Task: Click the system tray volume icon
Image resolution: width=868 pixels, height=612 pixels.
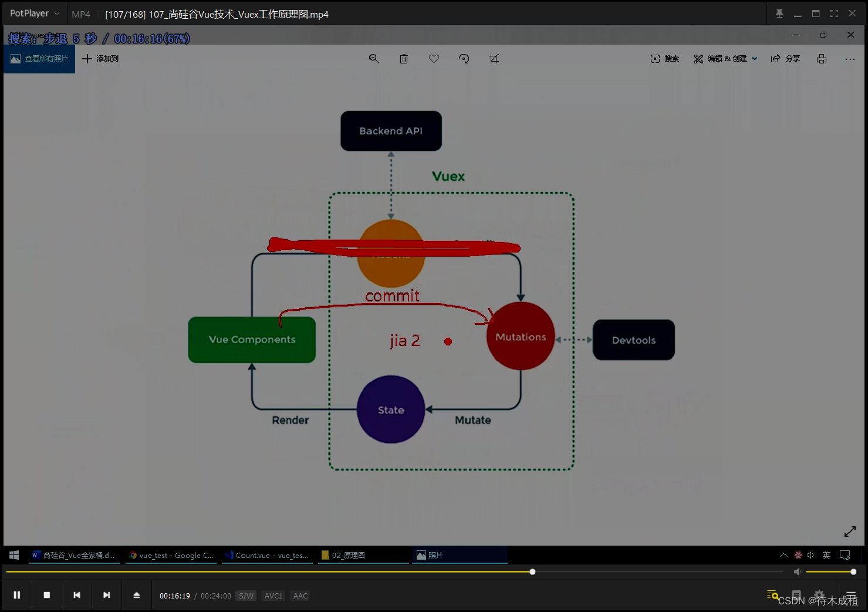Action: (x=811, y=555)
